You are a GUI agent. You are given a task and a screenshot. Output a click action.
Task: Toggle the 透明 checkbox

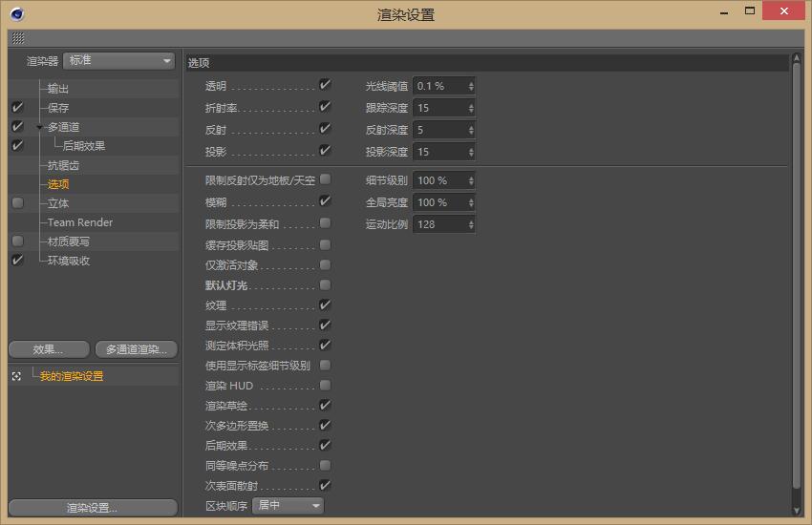point(325,86)
